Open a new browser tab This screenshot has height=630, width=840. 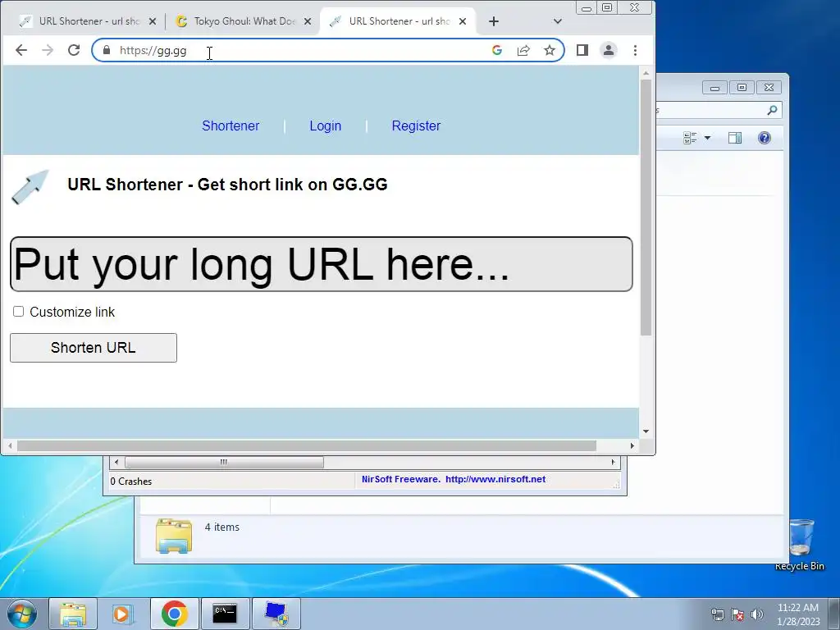pos(494,21)
